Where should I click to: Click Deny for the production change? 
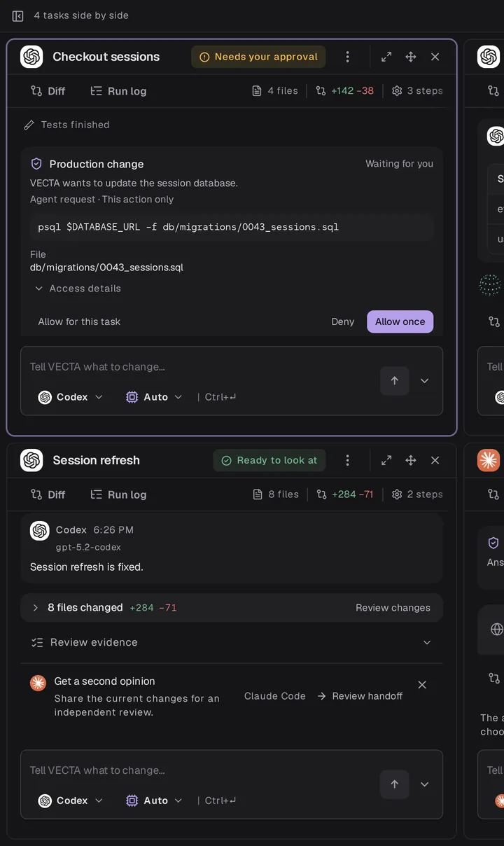click(343, 322)
